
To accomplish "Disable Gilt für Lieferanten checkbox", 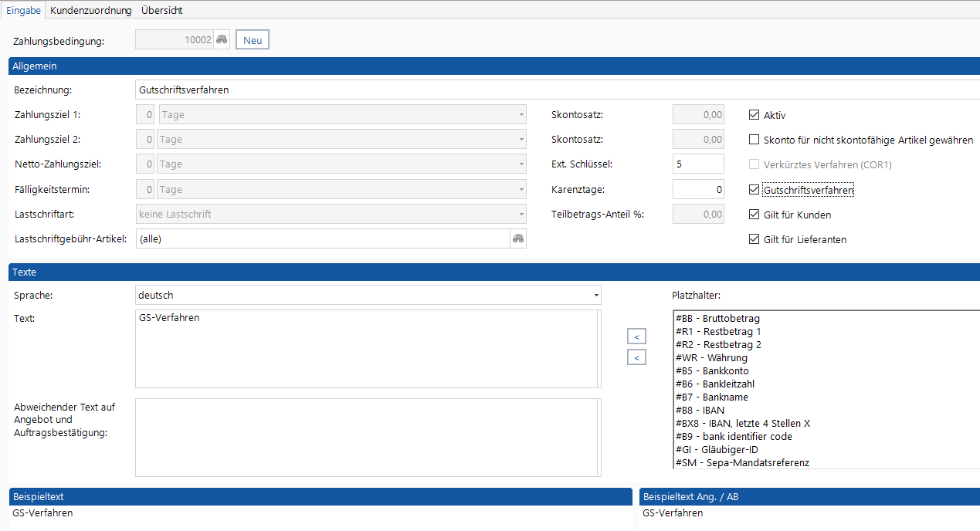I will [x=754, y=239].
